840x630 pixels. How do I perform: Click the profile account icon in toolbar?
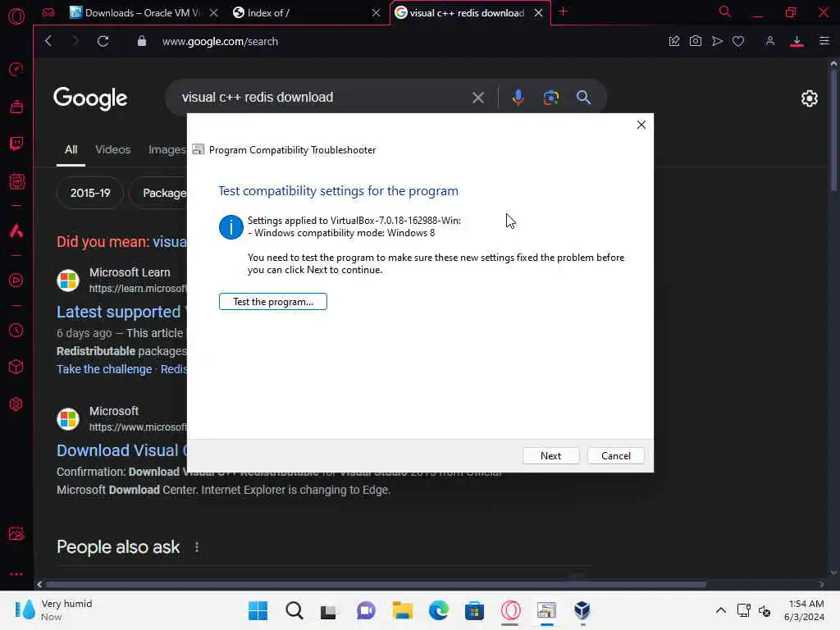(769, 41)
